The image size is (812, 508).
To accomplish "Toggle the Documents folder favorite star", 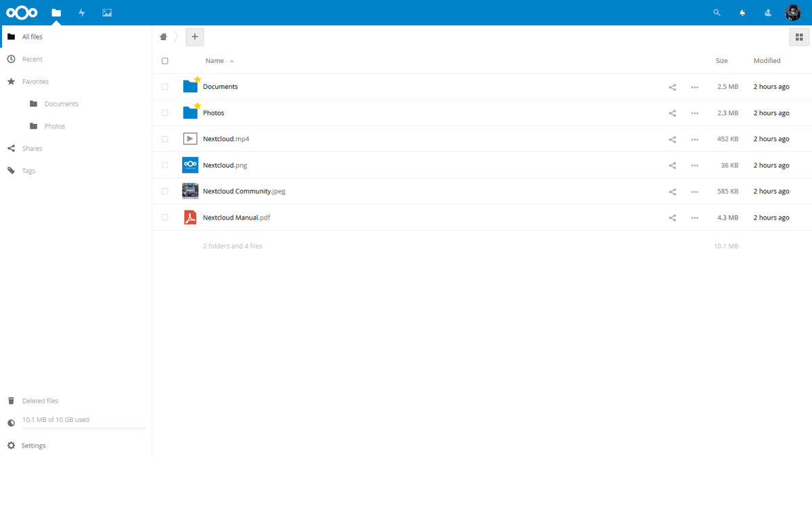I will point(198,80).
